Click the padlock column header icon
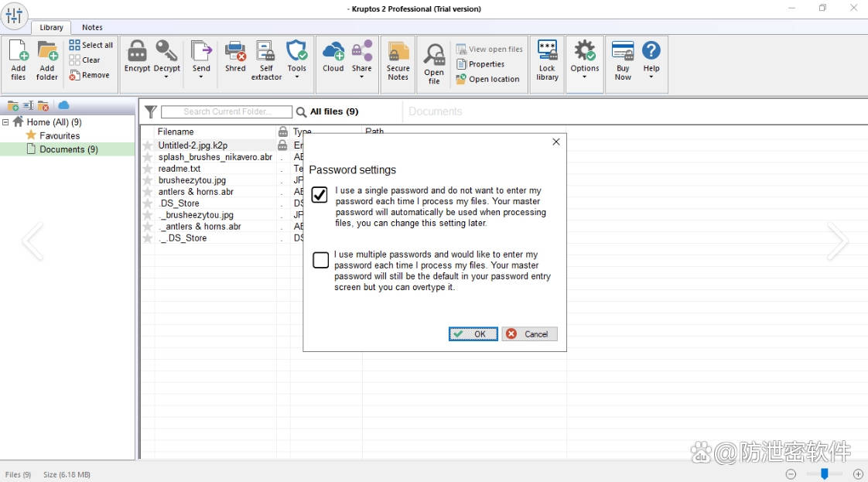Screen dimensions: 868x482 click(283, 132)
